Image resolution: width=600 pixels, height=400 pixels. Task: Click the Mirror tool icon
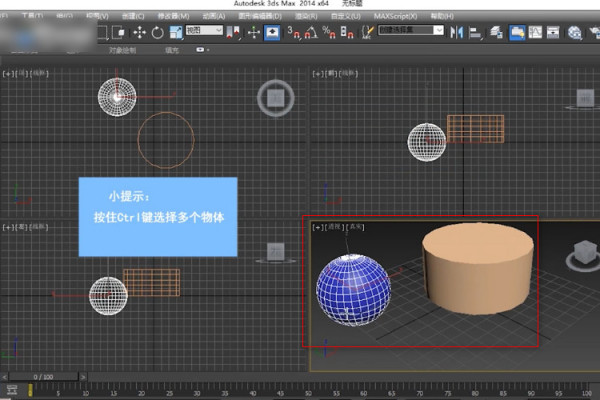(x=457, y=33)
